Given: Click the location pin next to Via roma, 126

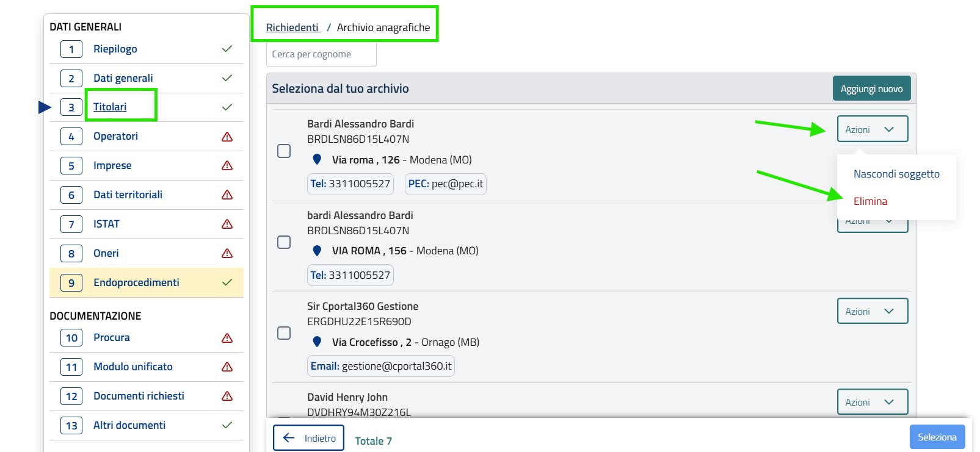Looking at the screenshot, I should (x=317, y=159).
